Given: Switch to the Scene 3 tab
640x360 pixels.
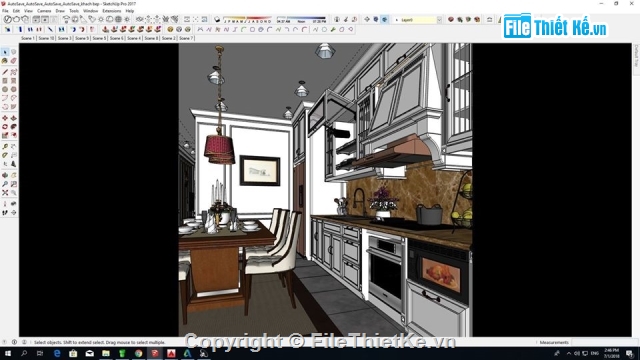Looking at the screenshot, I should pos(64,38).
